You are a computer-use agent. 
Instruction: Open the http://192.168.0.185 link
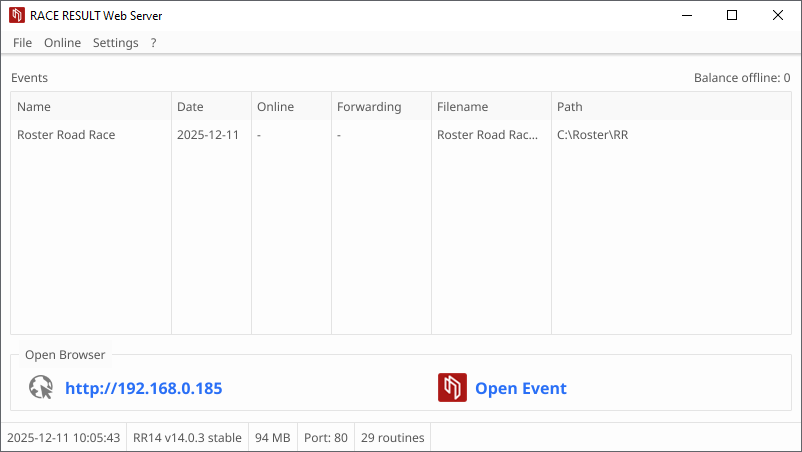[144, 388]
